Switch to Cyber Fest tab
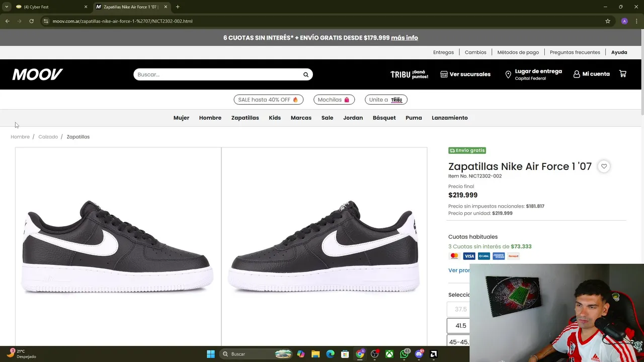 point(50,7)
